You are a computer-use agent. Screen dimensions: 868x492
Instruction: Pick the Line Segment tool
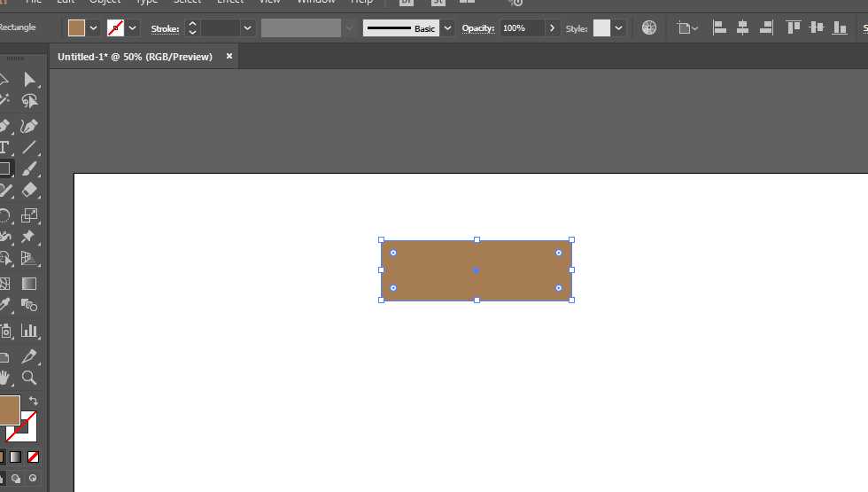coord(29,147)
